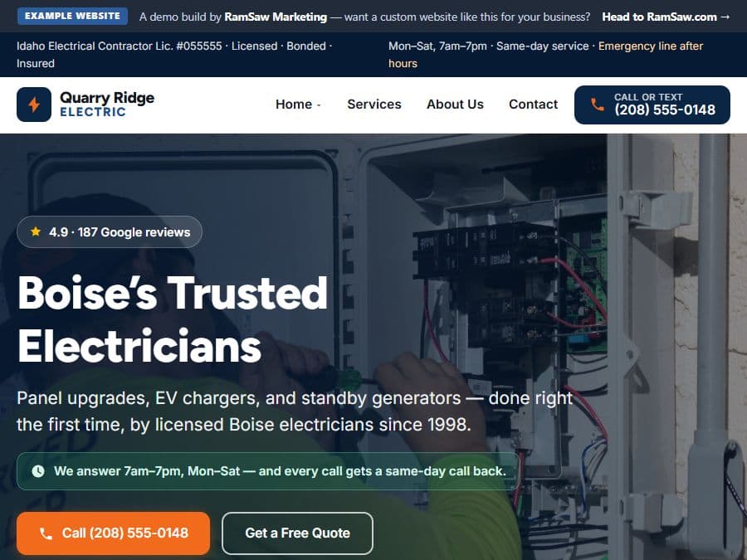Click the 4.9 · 187 Google reviews badge
The image size is (747, 560).
pyautogui.click(x=110, y=232)
